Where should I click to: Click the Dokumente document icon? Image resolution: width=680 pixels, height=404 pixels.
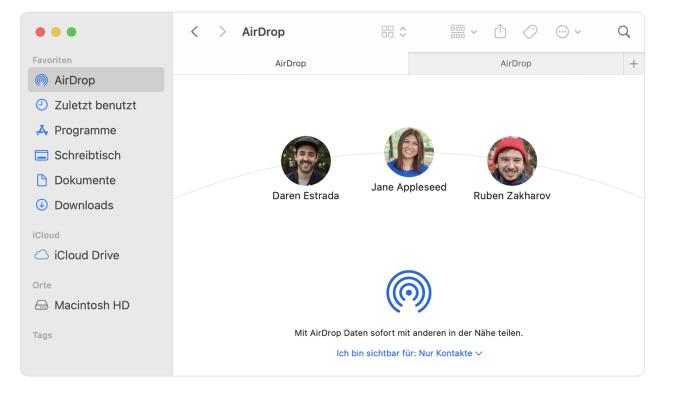(42, 180)
